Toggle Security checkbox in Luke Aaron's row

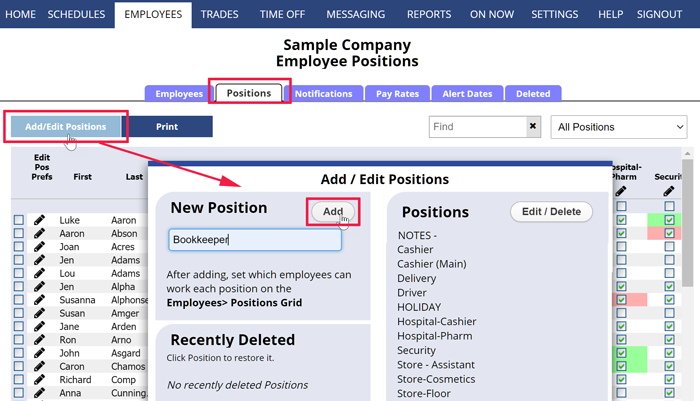(667, 220)
